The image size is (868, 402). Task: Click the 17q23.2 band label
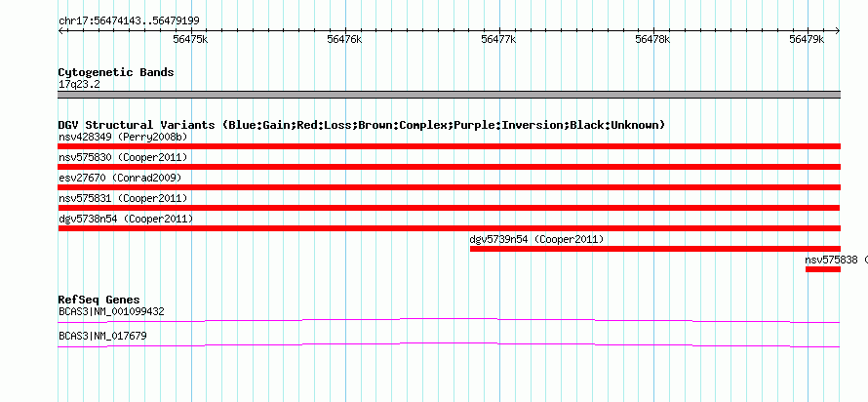tap(79, 85)
